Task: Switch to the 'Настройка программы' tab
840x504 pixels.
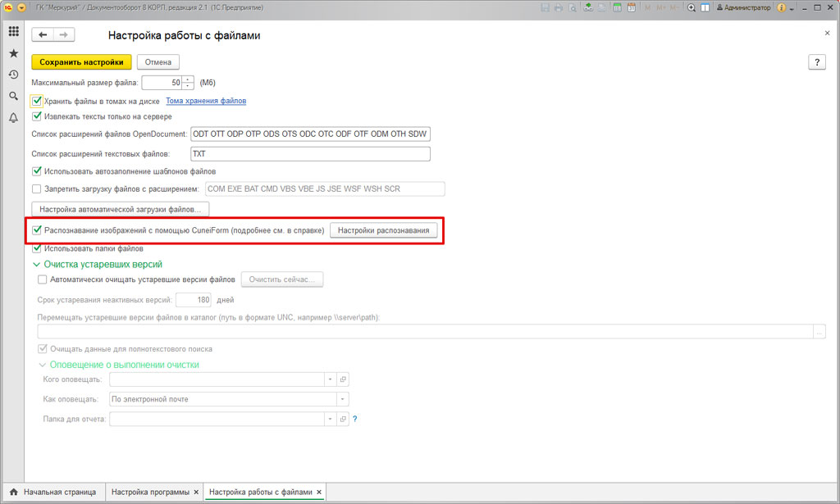Action: point(150,492)
